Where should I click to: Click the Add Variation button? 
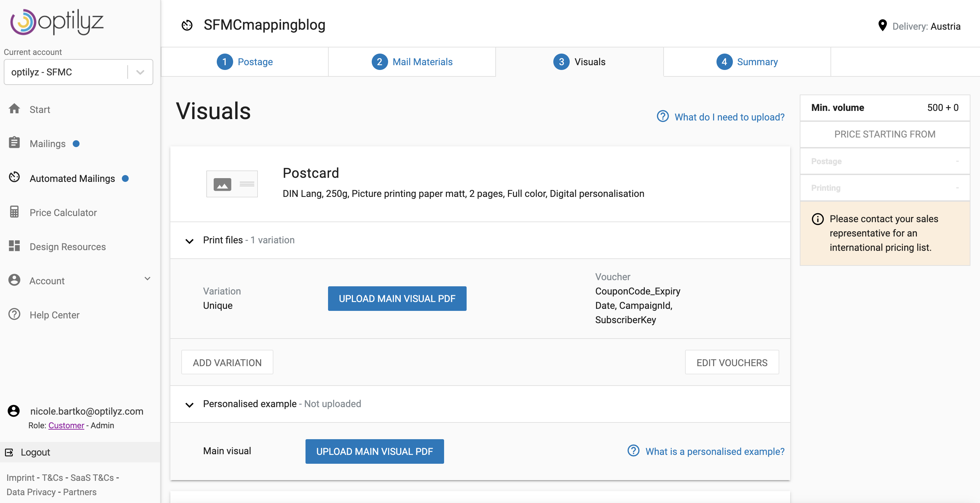(227, 362)
